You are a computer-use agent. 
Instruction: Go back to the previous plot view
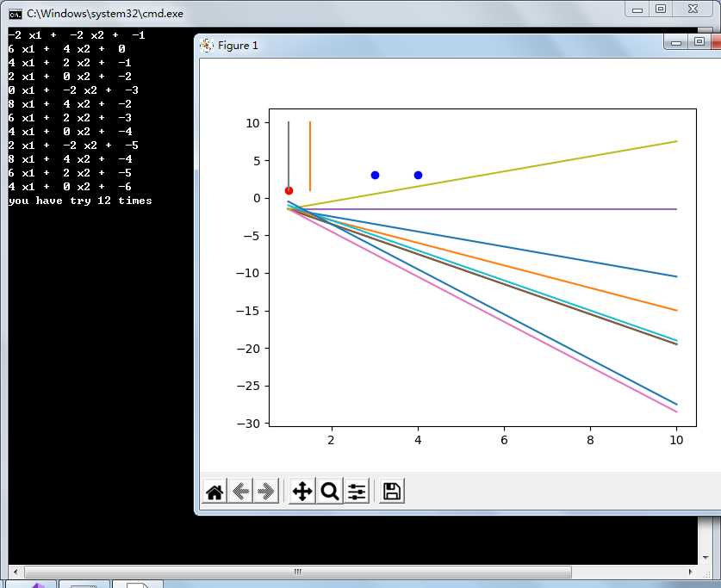pyautogui.click(x=240, y=492)
